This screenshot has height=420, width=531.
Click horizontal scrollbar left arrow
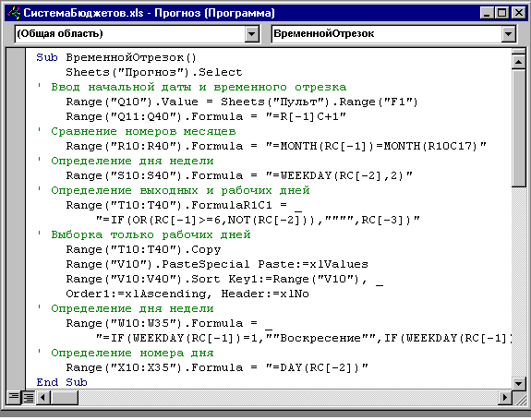tap(43, 397)
